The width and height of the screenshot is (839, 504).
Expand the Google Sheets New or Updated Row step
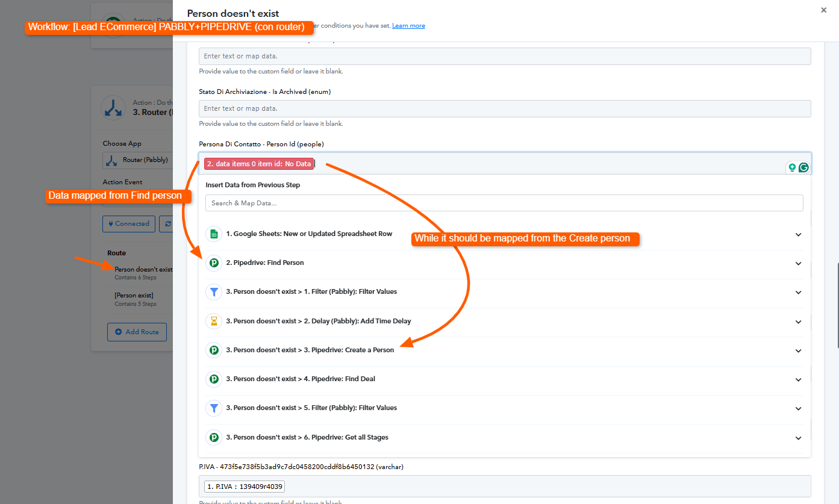[798, 235]
